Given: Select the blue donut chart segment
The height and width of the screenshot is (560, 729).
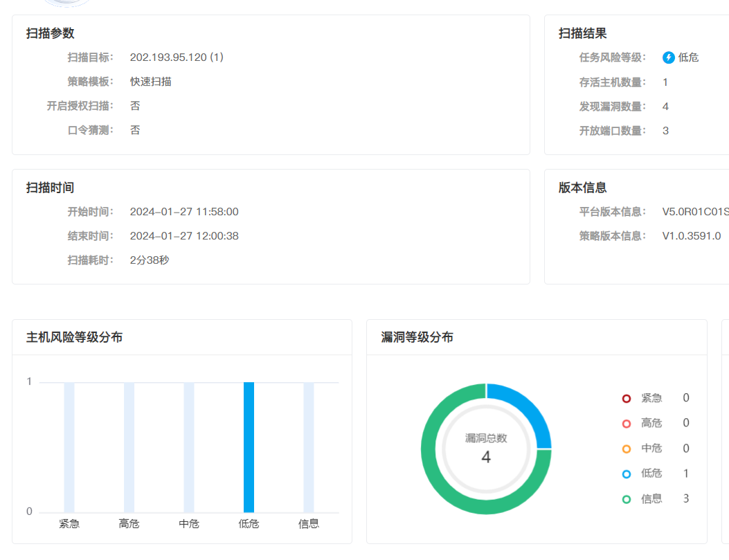Looking at the screenshot, I should click(x=525, y=409).
